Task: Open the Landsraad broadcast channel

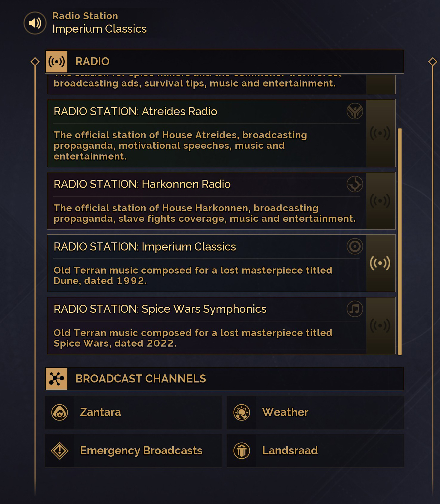Action: (x=315, y=451)
